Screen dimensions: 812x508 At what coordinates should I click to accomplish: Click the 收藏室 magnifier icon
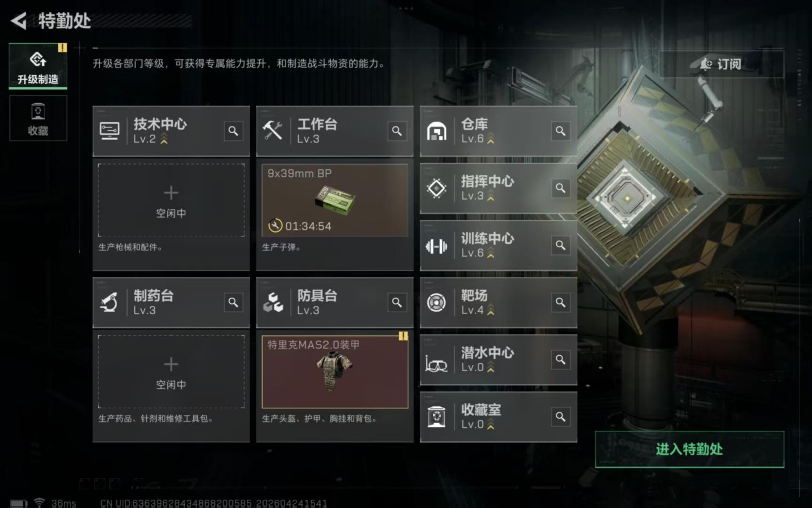point(560,417)
